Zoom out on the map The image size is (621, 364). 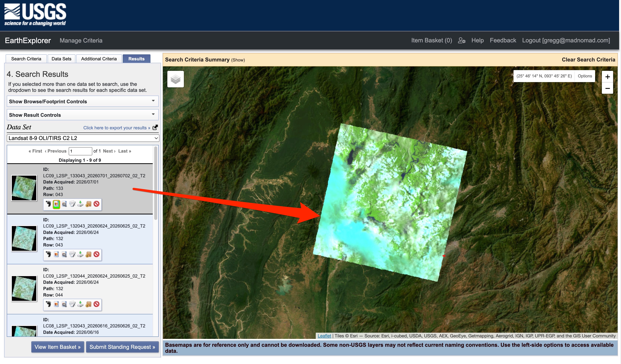click(607, 88)
